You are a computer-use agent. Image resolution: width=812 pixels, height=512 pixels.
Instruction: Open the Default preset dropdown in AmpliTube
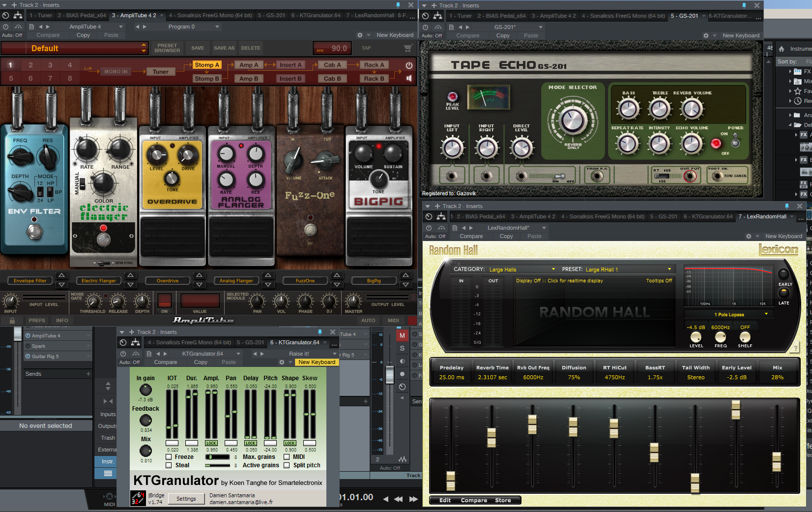click(75, 48)
